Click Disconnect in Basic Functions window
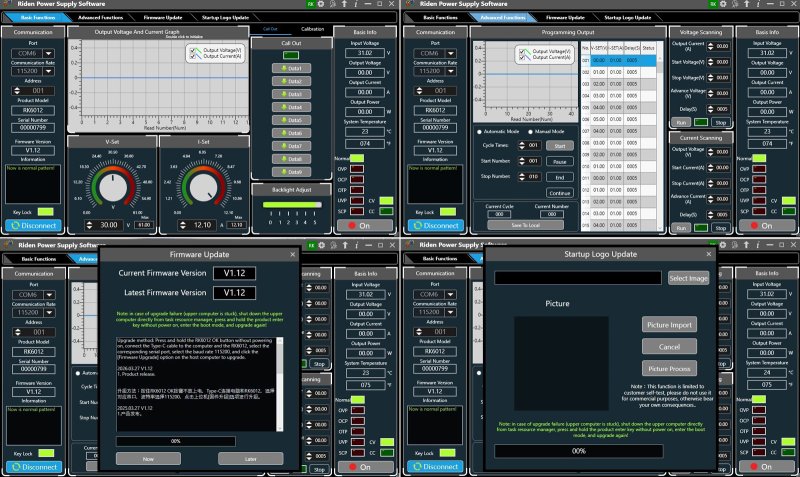Viewport: 800px width, 477px height. [34, 225]
